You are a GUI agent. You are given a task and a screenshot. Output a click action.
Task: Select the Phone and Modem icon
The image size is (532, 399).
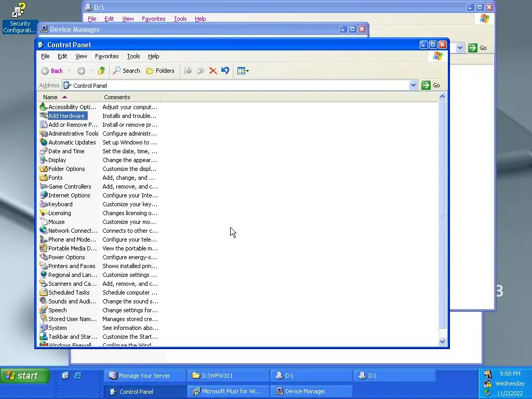(x=44, y=239)
